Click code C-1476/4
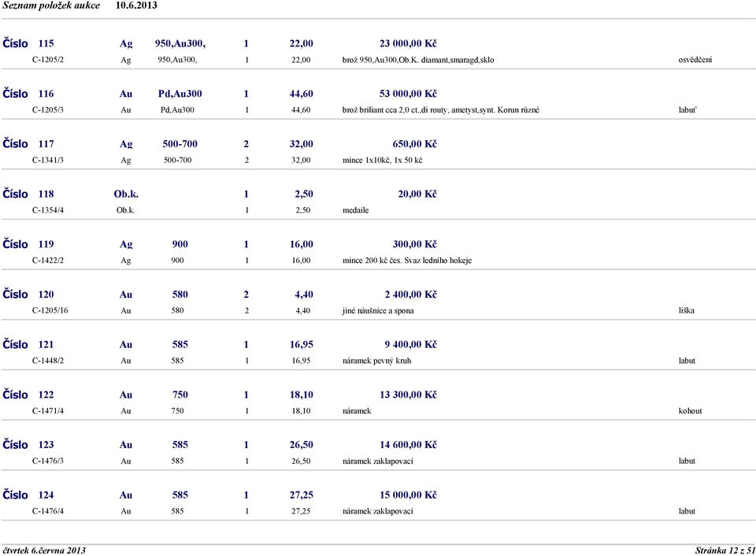This screenshot has width=756, height=556. (x=48, y=511)
